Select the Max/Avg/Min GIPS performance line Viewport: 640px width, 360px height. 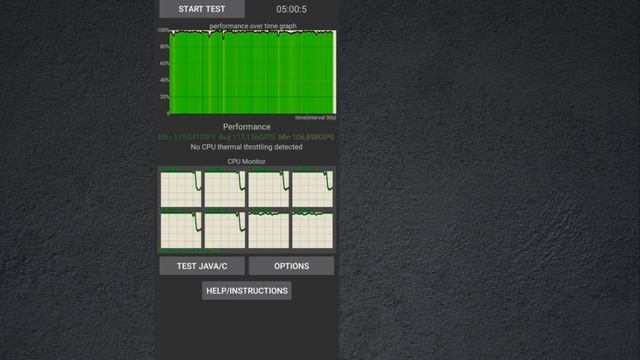(247, 137)
